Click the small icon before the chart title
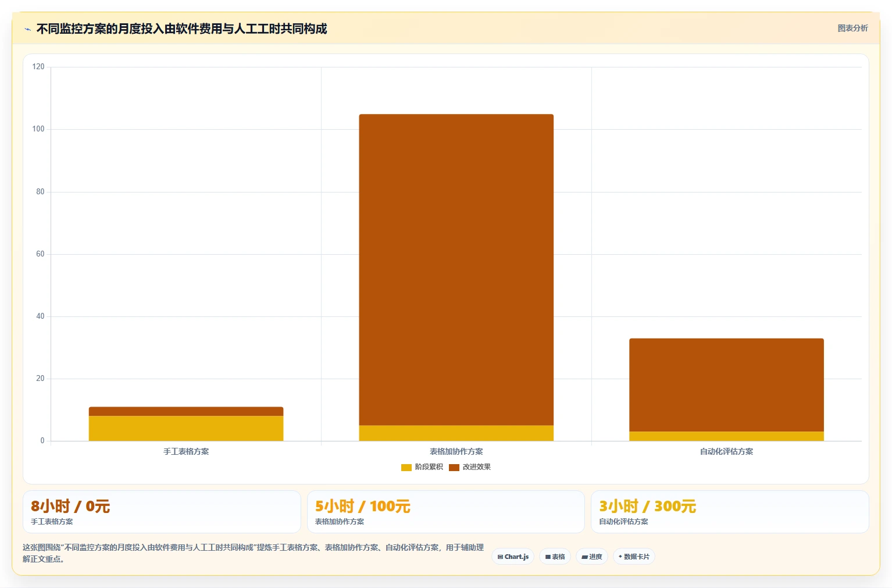The image size is (892, 588). pyautogui.click(x=27, y=29)
